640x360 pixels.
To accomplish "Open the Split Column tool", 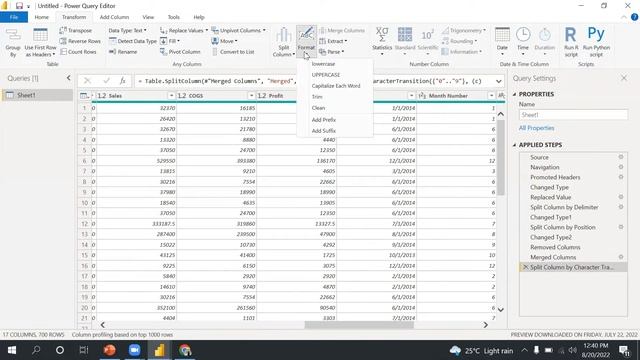I will tap(284, 42).
